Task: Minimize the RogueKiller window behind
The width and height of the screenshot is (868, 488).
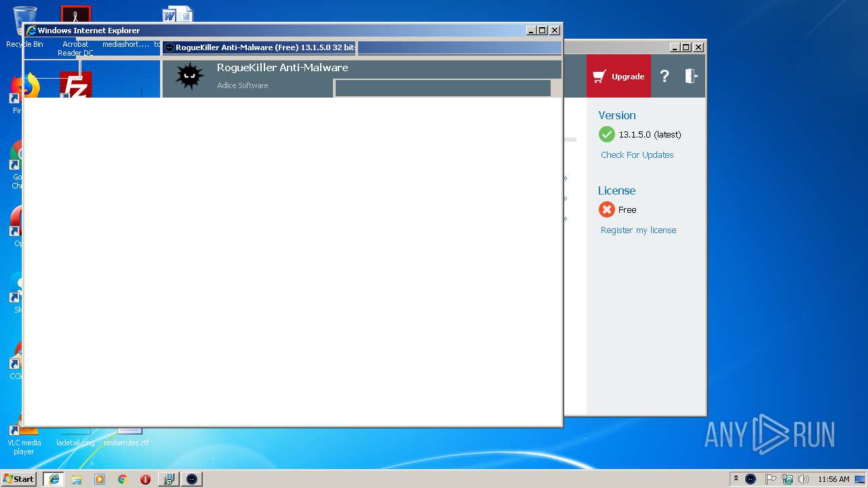Action: [675, 47]
